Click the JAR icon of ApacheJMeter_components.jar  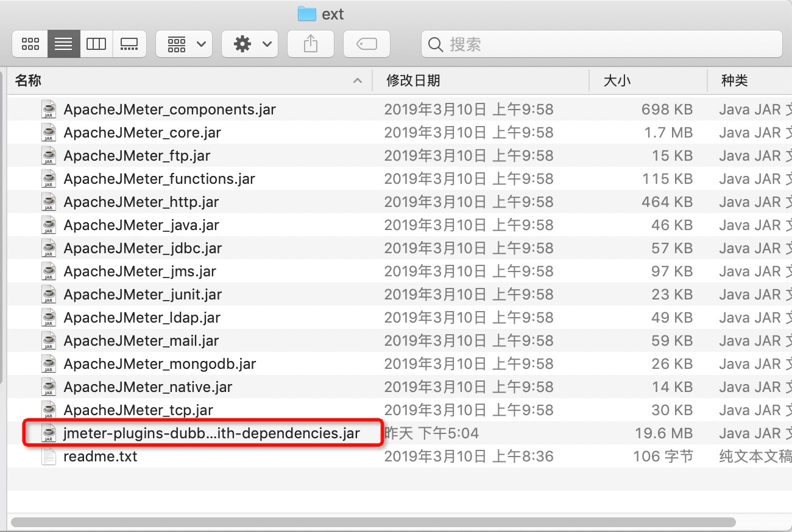point(49,110)
